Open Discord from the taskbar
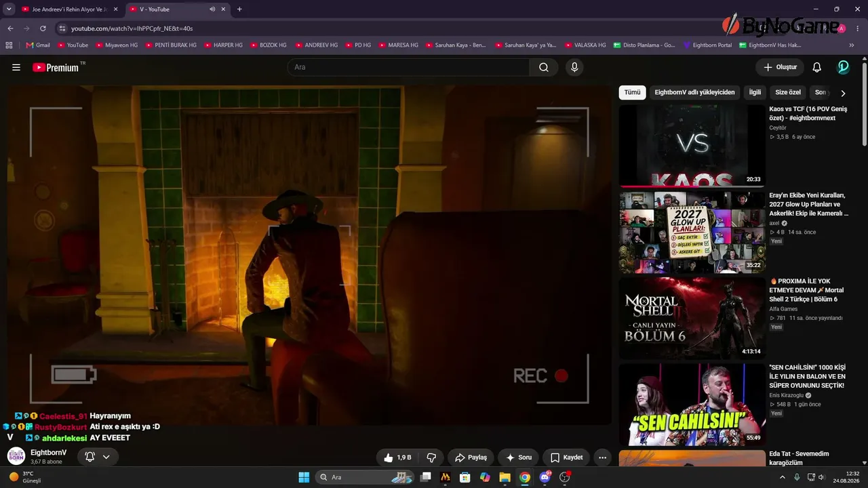Image resolution: width=868 pixels, height=488 pixels. (545, 477)
